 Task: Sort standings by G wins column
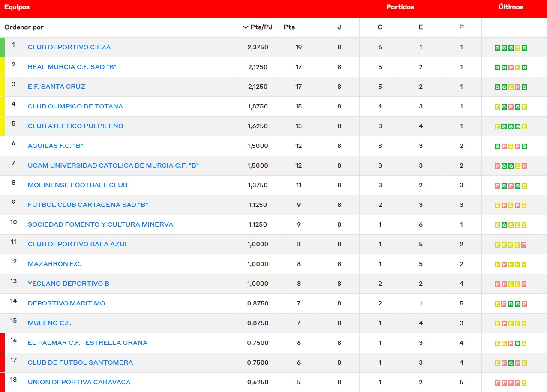pyautogui.click(x=379, y=27)
